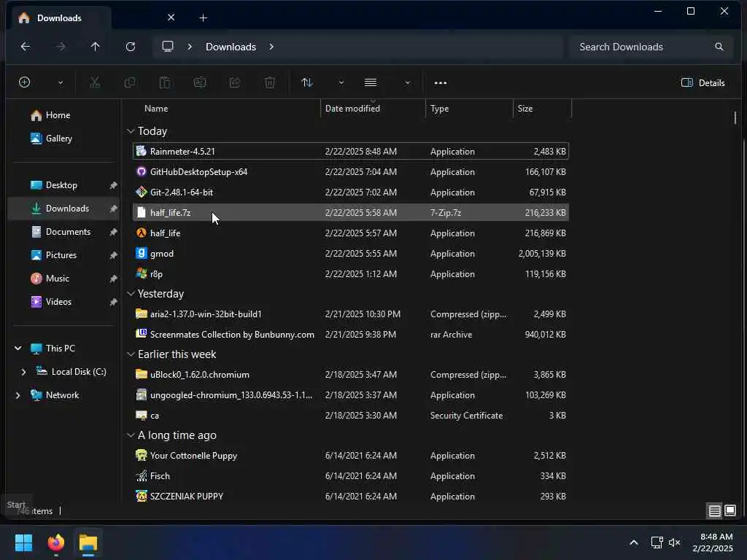Click the Paste clipboard icon

[165, 82]
